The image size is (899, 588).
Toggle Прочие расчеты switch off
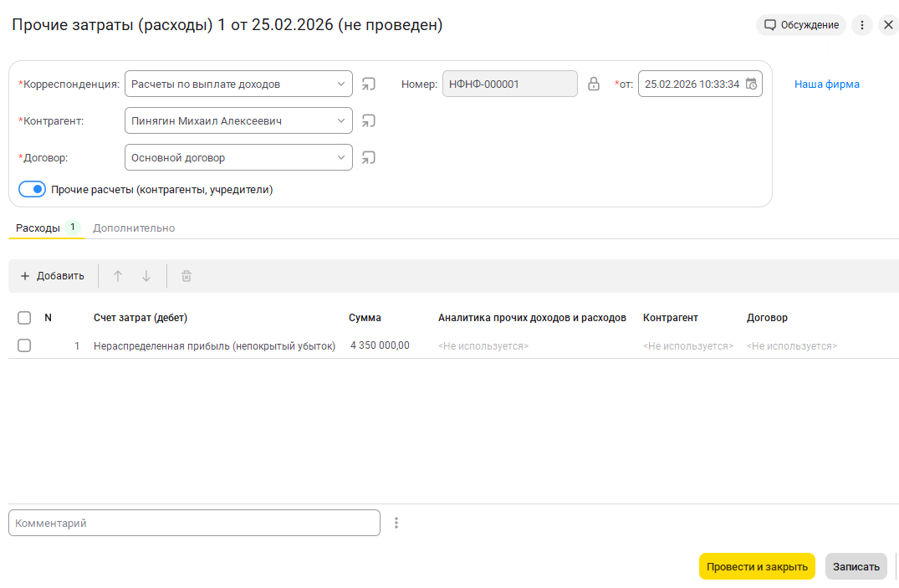[32, 190]
